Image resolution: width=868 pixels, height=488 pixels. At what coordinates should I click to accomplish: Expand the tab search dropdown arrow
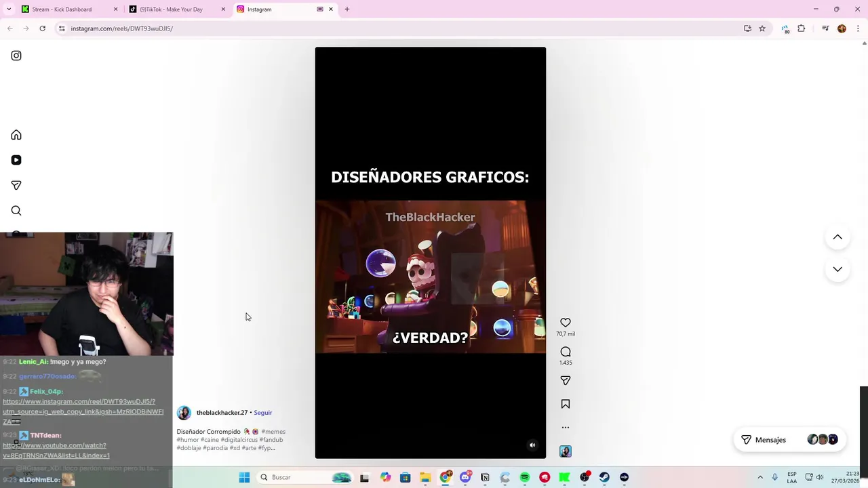pos(9,9)
